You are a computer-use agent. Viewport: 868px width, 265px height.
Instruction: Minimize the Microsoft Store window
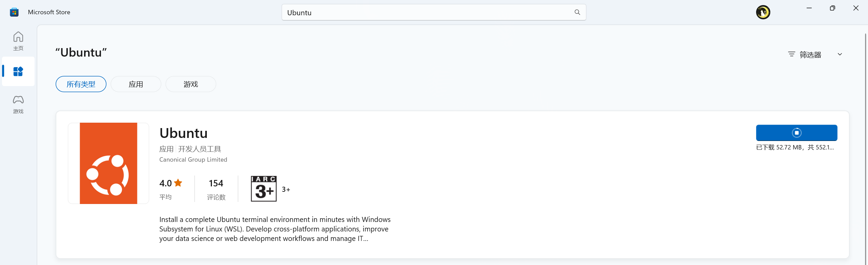(x=809, y=8)
